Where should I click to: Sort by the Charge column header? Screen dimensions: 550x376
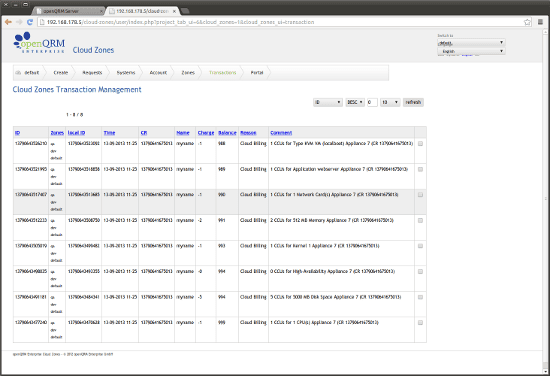[x=206, y=133]
